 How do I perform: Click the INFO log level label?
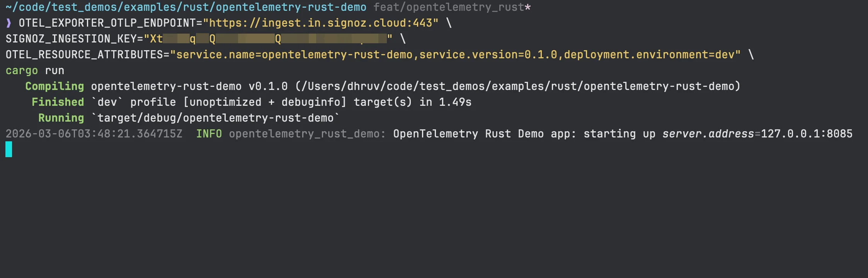[209, 134]
